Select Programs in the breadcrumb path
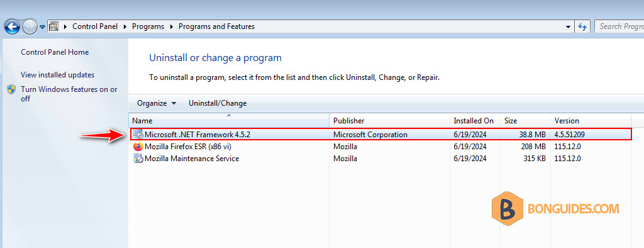The image size is (644, 248). 148,26
